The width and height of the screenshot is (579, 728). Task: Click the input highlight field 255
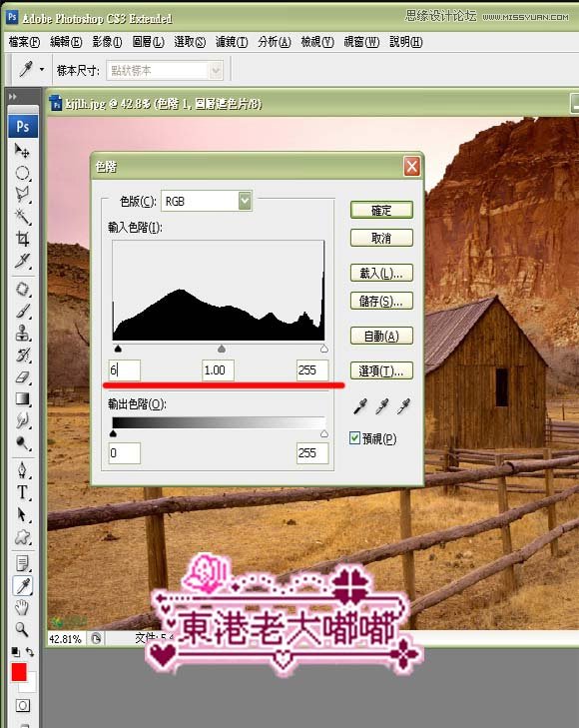click(312, 370)
